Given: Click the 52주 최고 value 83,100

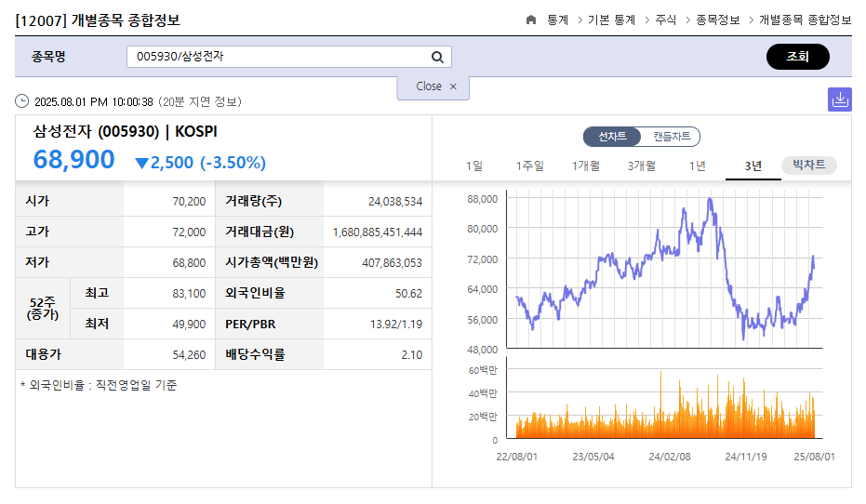Looking at the screenshot, I should point(189,294).
